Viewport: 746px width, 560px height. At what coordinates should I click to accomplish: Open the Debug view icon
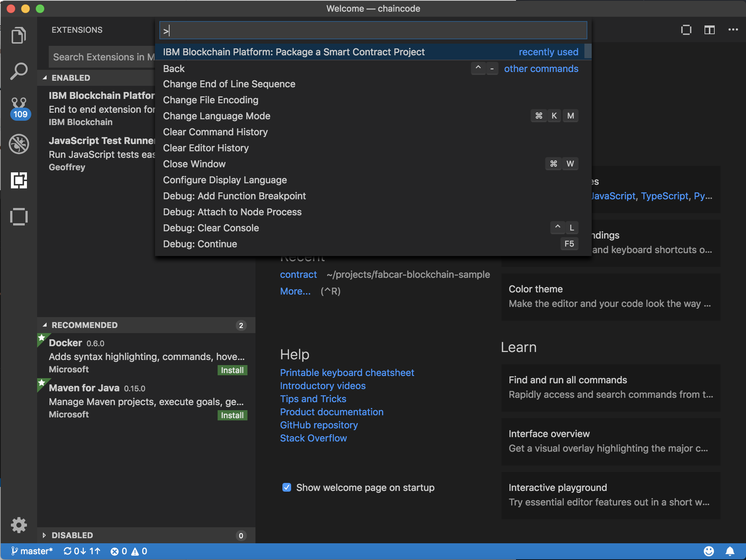pos(19,144)
